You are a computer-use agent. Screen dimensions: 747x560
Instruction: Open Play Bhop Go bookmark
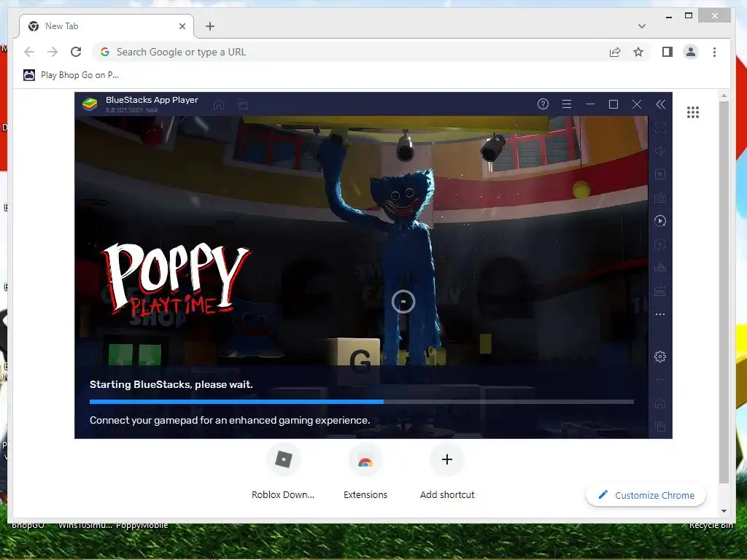tap(71, 75)
